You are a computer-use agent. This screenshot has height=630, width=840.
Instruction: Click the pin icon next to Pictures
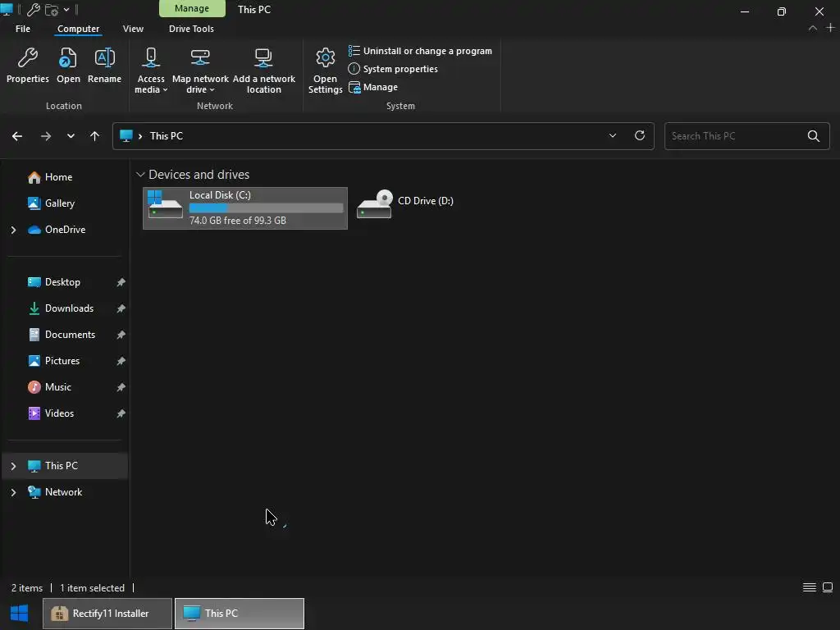[121, 361]
